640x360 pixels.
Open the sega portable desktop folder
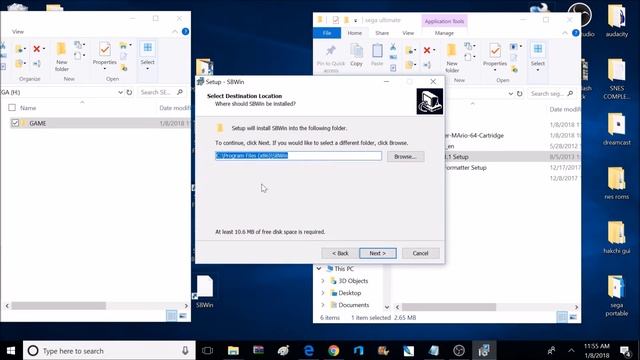[616, 296]
